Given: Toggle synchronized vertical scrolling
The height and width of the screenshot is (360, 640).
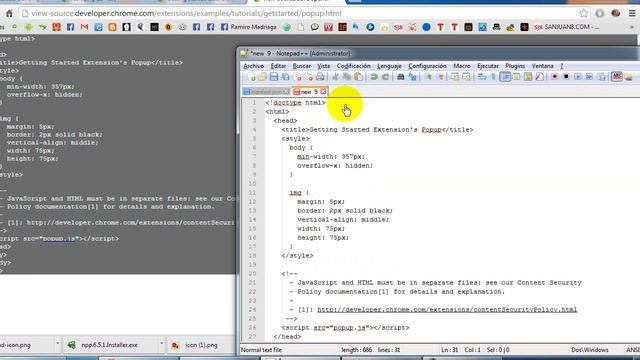Looking at the screenshot, I should [x=455, y=77].
